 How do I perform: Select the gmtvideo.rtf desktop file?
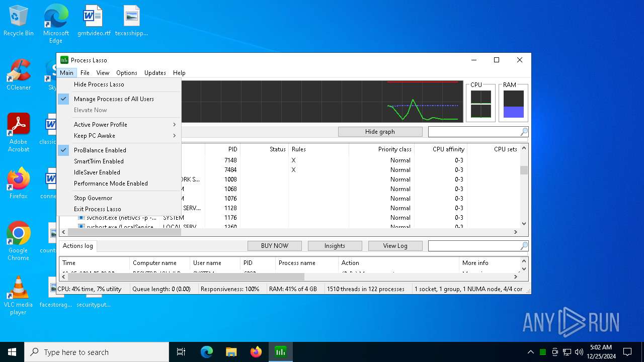[94, 21]
